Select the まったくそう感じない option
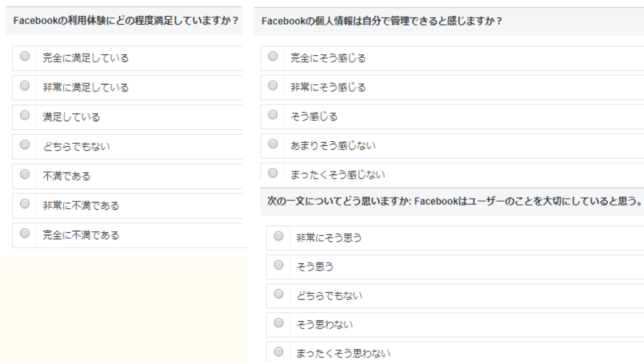644x362 pixels. 273,173
